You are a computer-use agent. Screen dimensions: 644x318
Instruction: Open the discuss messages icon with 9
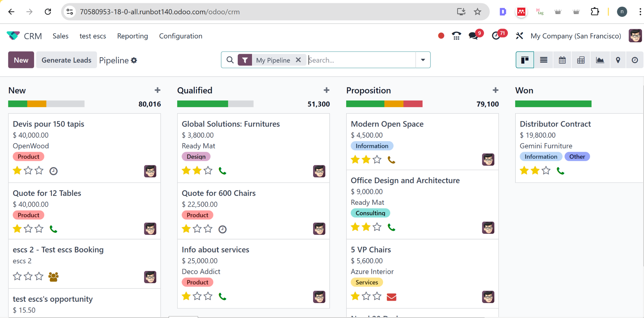point(473,36)
